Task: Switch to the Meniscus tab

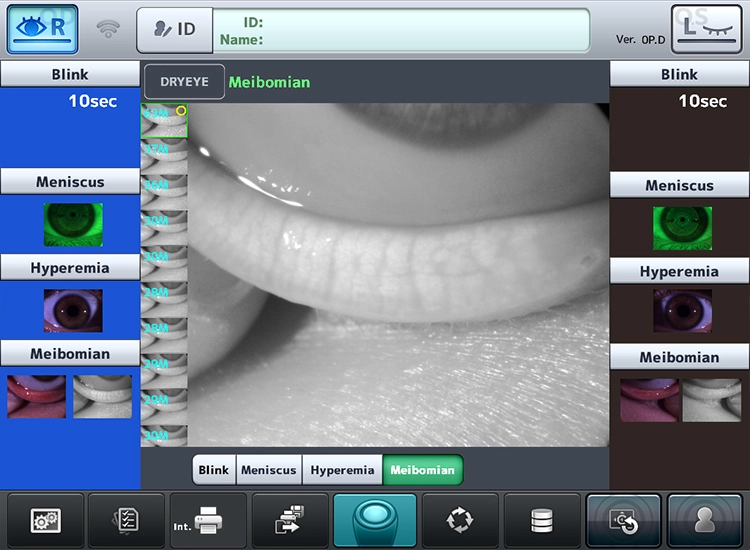Action: (x=269, y=470)
